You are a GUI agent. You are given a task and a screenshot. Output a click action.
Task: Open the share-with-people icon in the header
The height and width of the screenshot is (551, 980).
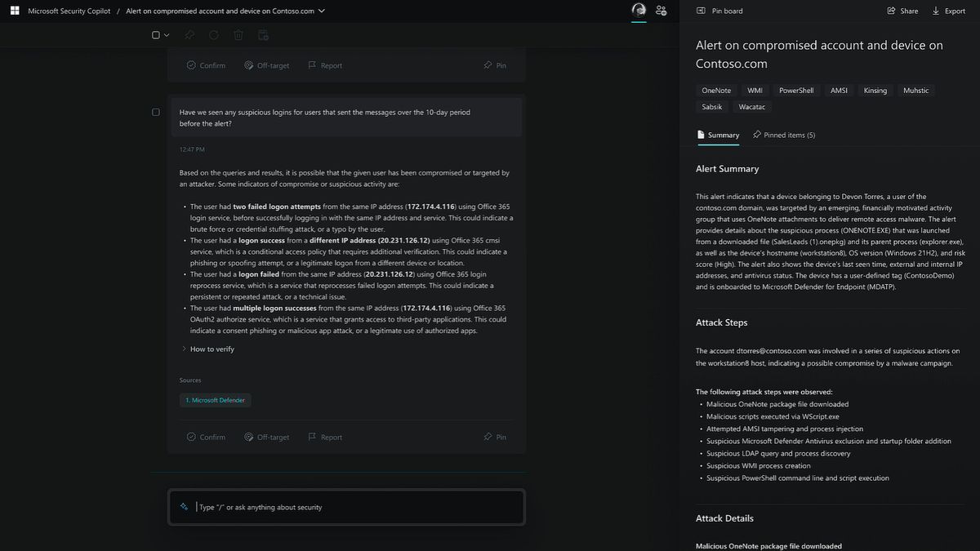[661, 11]
